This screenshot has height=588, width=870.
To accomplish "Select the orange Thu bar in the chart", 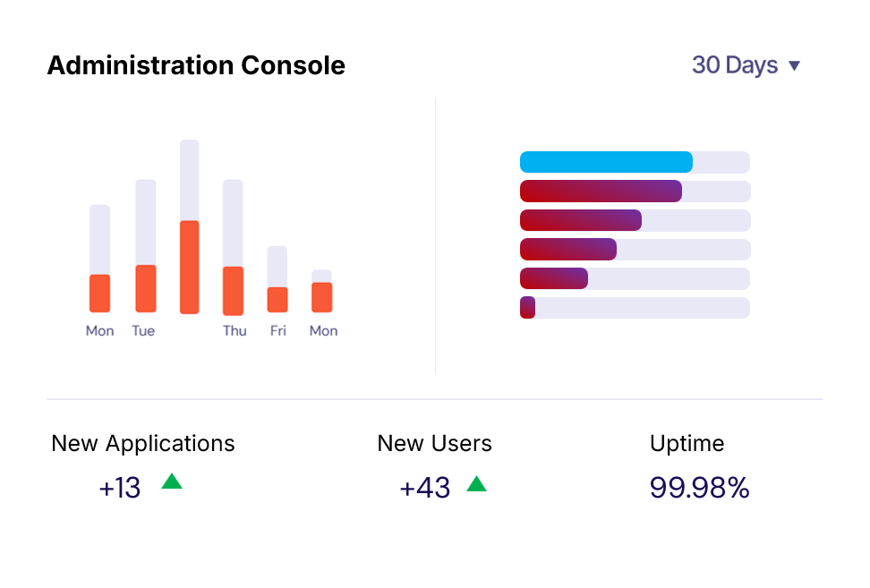I will [x=233, y=291].
